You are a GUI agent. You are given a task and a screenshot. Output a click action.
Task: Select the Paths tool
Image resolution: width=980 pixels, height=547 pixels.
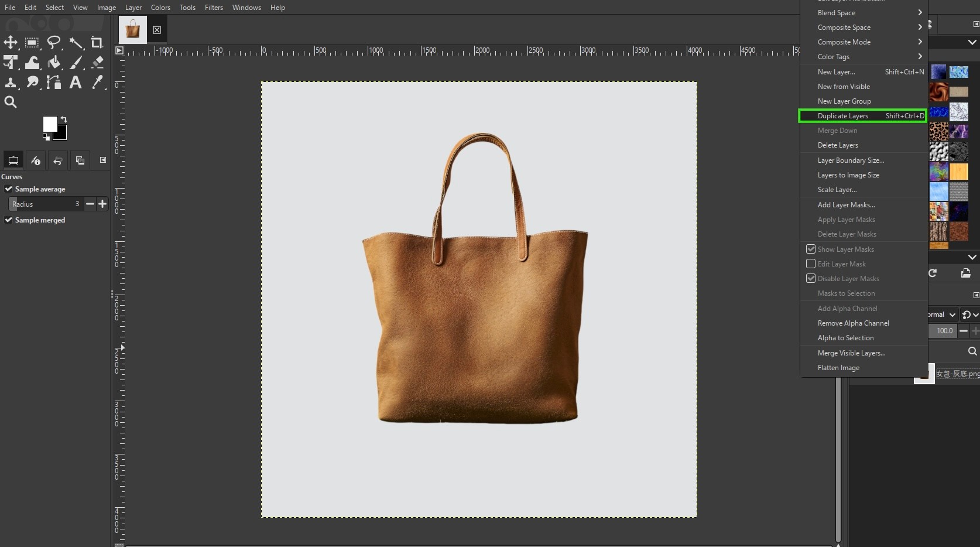(54, 82)
